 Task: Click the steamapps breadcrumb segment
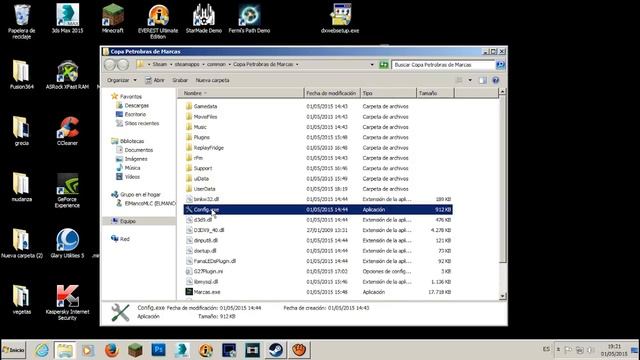pyautogui.click(x=187, y=64)
